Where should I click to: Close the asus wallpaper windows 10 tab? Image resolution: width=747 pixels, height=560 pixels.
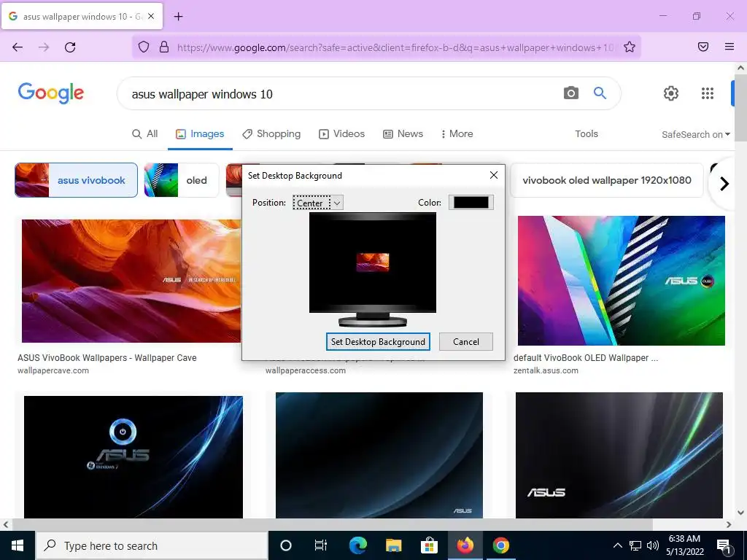150,16
